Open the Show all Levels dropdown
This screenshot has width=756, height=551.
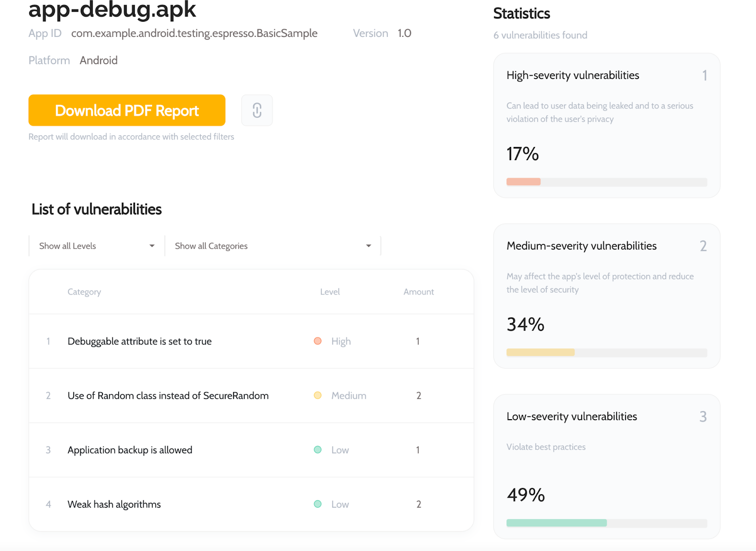pyautogui.click(x=97, y=246)
